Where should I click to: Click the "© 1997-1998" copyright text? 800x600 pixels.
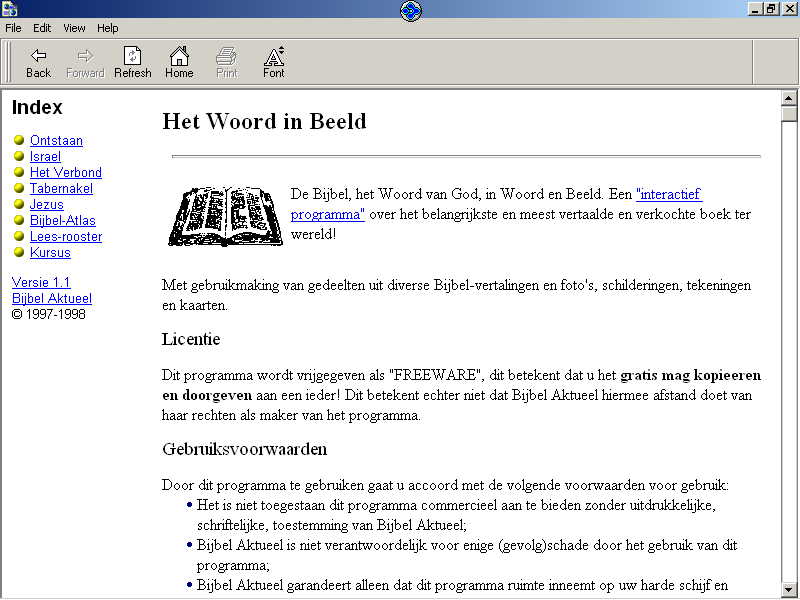[48, 314]
